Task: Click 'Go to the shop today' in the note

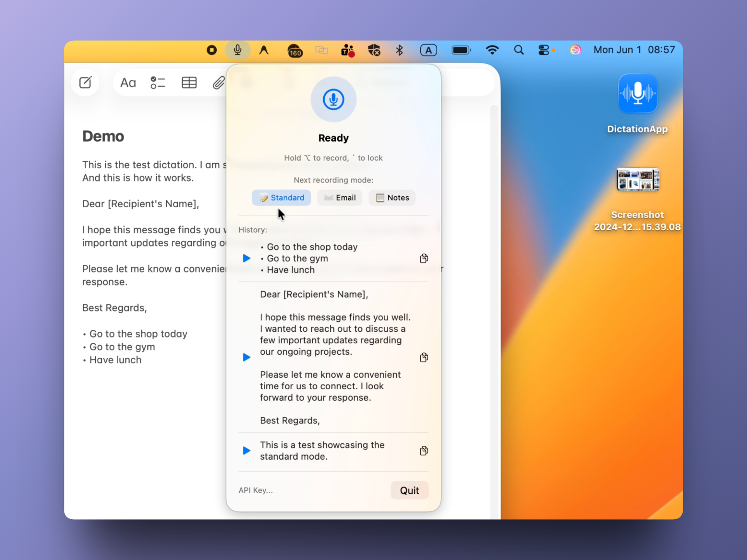Action: tap(139, 334)
